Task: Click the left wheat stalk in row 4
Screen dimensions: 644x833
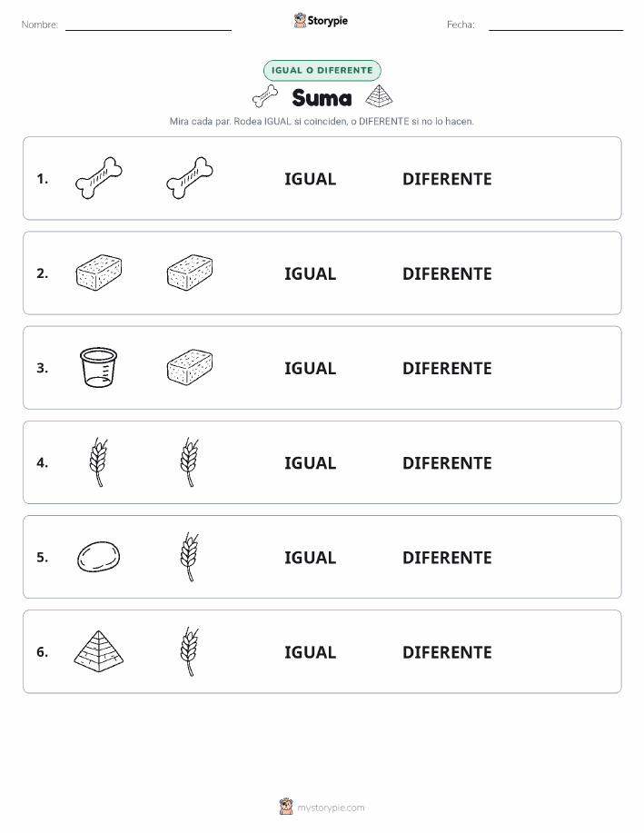Action: click(99, 462)
